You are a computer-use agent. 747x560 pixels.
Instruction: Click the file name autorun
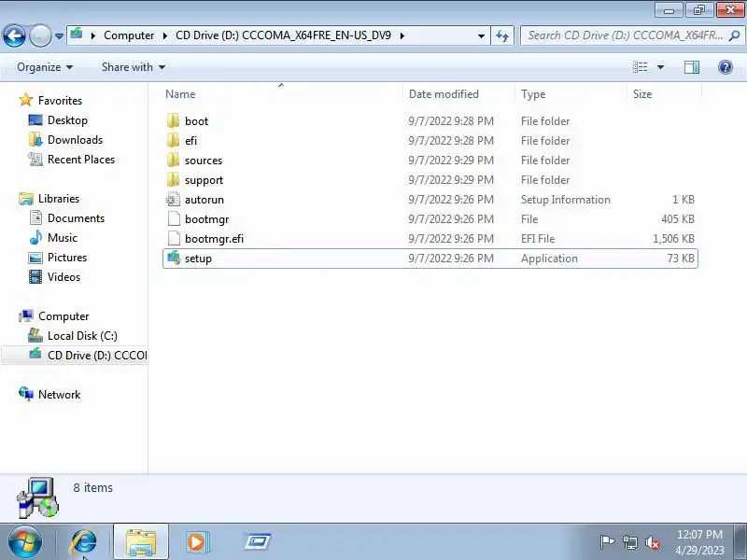(204, 200)
